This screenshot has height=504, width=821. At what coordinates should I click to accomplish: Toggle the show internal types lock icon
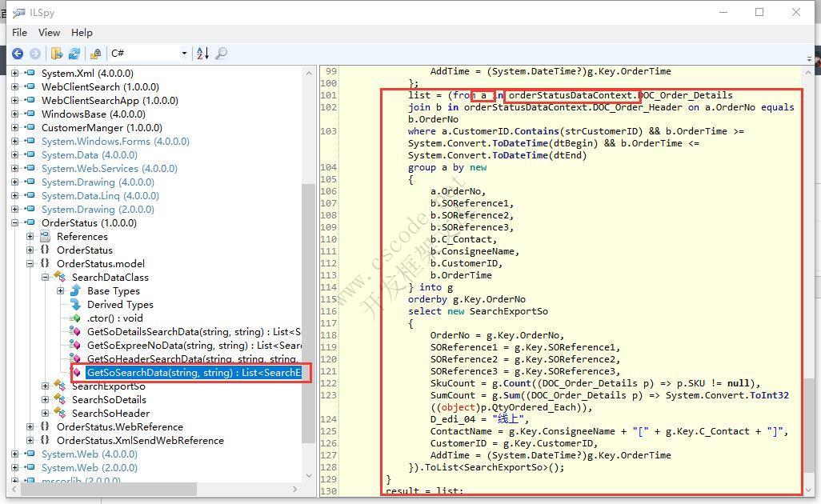pyautogui.click(x=95, y=54)
